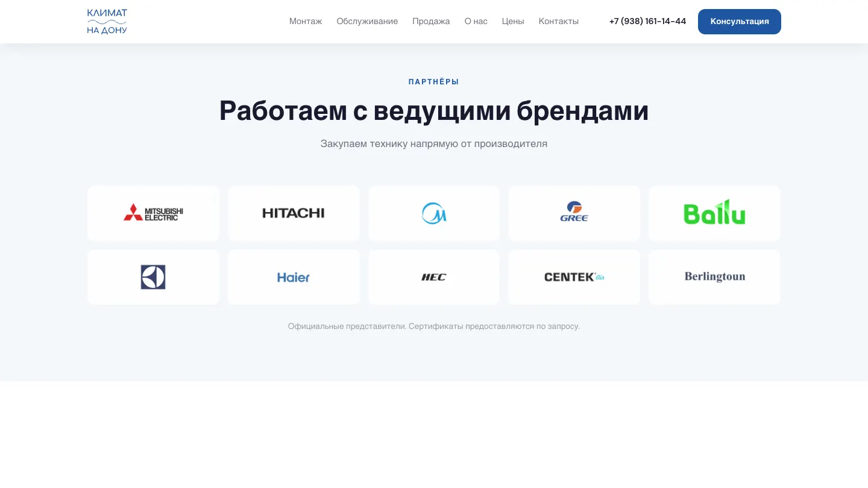Screen dimensions: 868x488
Task: Open the Обслуживание navigation link
Action: (x=367, y=21)
